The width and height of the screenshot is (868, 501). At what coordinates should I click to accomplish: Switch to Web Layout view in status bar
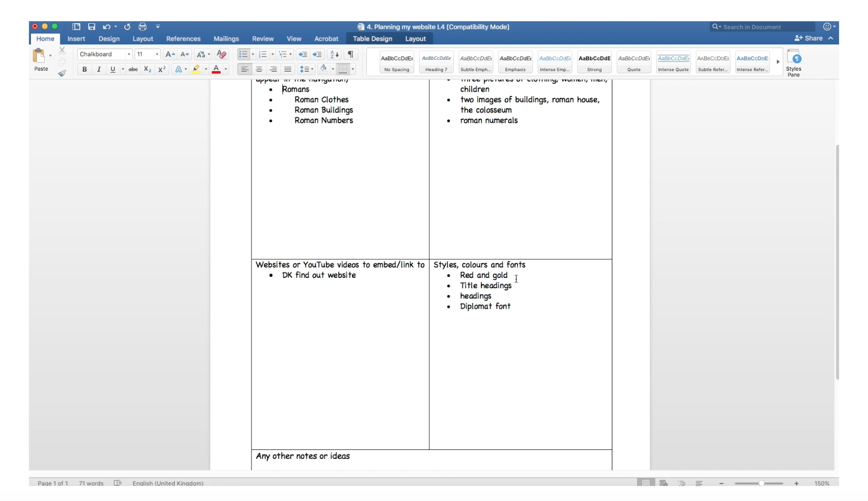[x=664, y=483]
